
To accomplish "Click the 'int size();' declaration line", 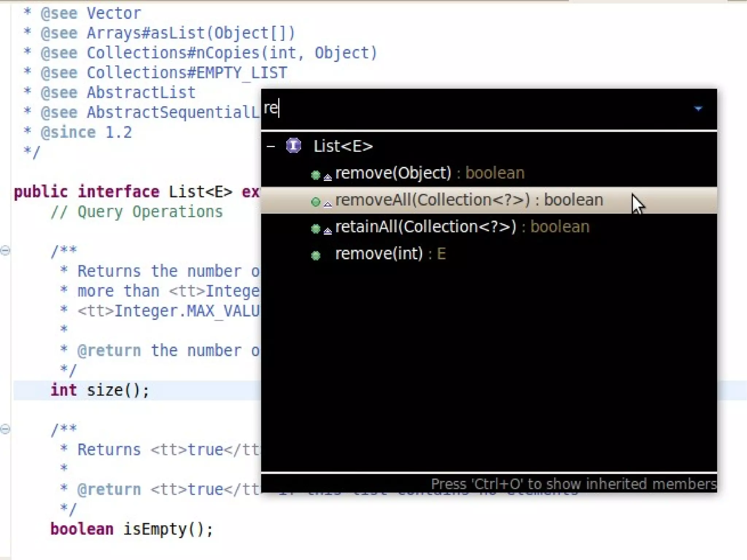I will 100,390.
